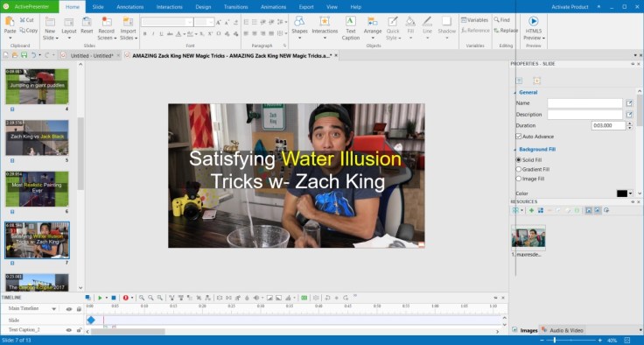The width and height of the screenshot is (644, 345).
Task: Open the Main Timeline selector dropdown
Action: coord(53,309)
